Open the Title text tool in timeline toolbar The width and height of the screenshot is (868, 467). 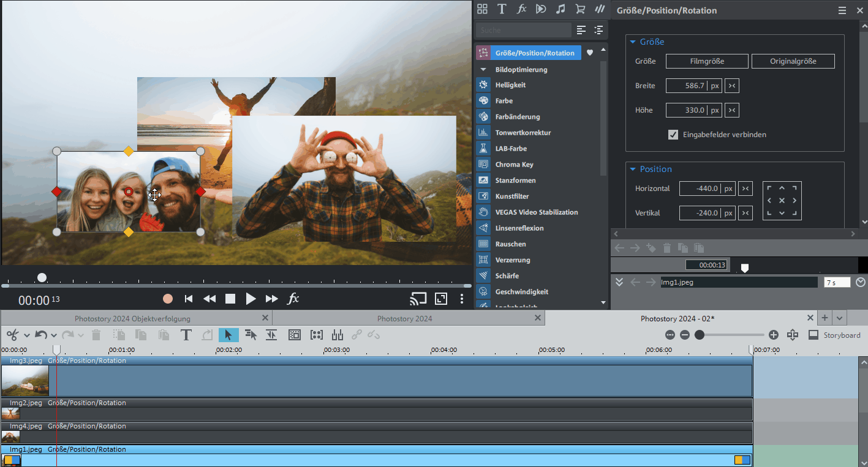[x=186, y=335]
